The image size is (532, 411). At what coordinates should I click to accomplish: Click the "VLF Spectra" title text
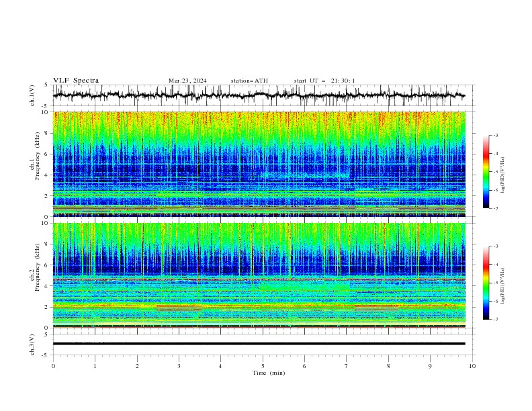[76, 81]
